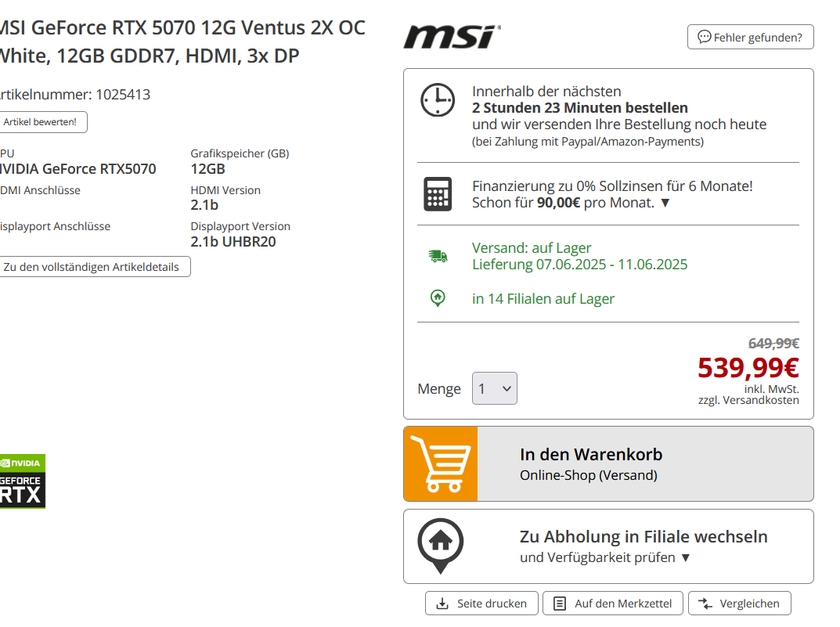The image size is (840, 627).
Task: Click the speech bubble icon in Fehler gefunden
Action: pos(704,37)
